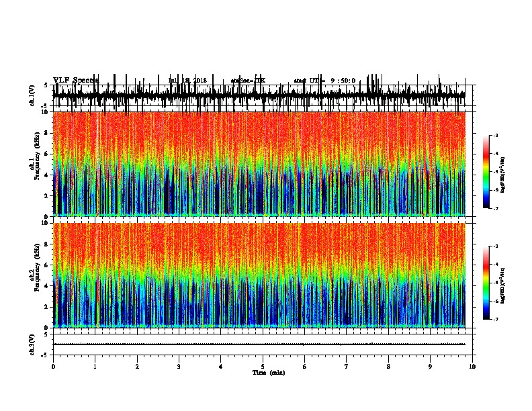This screenshot has height=411, width=532.
Task: Click the 'ch.3(V)' axis label
Action: 32,345
